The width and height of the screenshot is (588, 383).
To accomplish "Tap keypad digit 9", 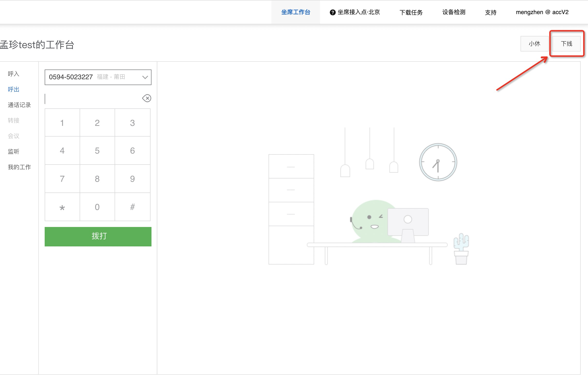I will pyautogui.click(x=132, y=179).
